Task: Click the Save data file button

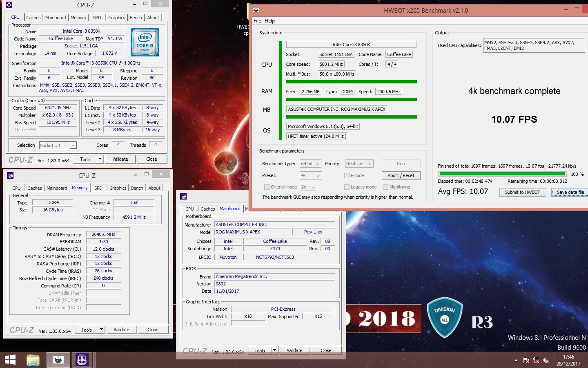Action: point(570,192)
